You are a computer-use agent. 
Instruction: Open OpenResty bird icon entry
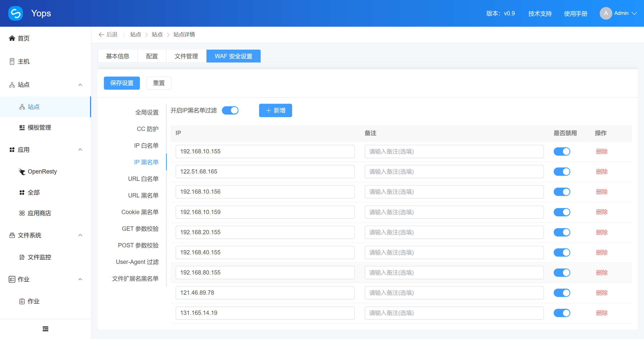22,172
